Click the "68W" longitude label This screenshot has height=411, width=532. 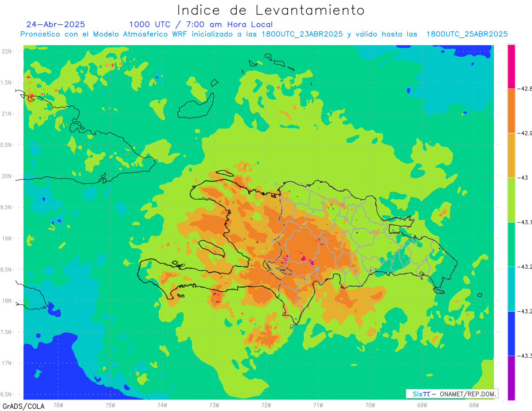(x=474, y=405)
